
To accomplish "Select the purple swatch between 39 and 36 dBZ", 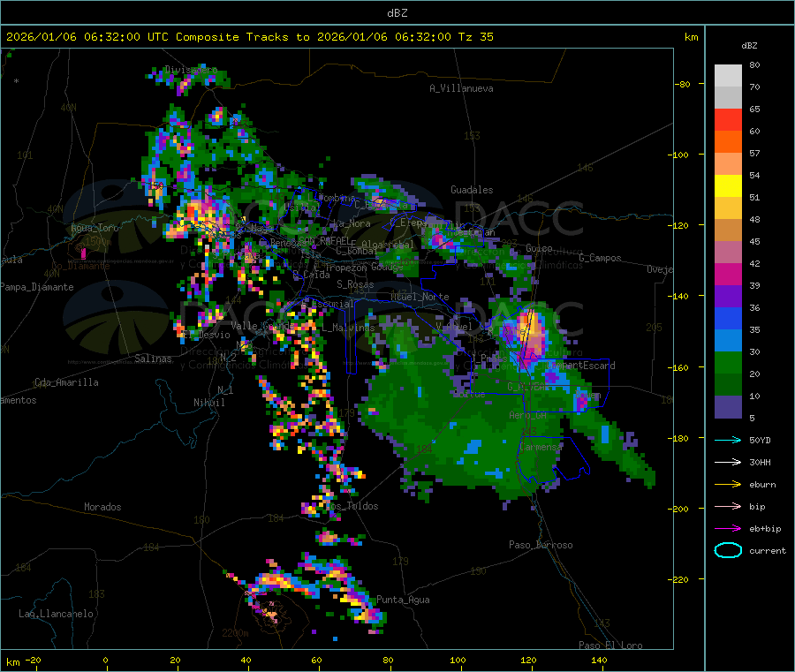I will (728, 297).
